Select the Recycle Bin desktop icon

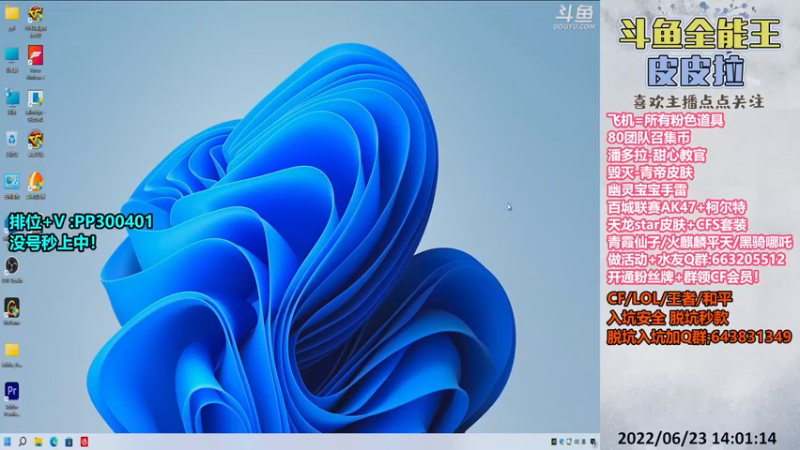pyautogui.click(x=12, y=139)
